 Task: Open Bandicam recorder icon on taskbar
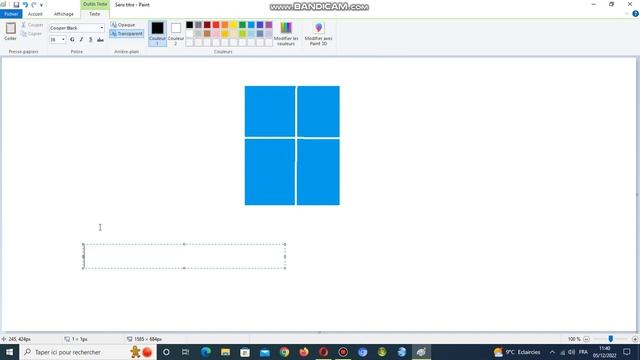click(x=343, y=352)
